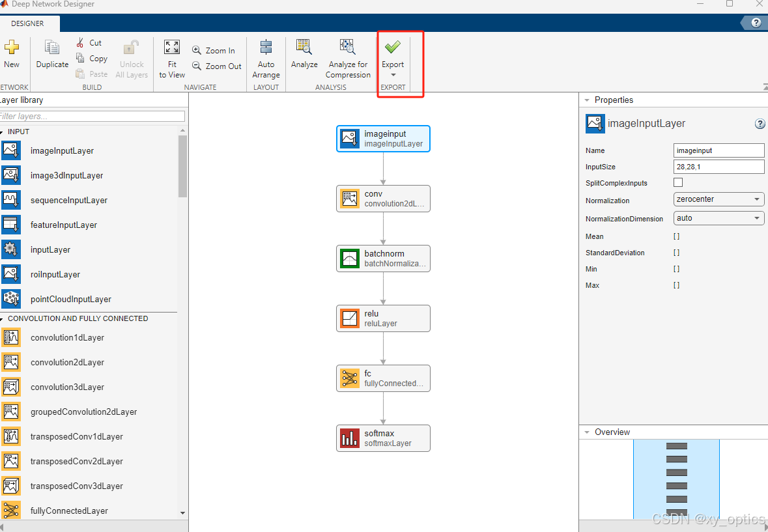768x532 pixels.
Task: Open imageInputLayer help in Properties
Action: click(759, 124)
